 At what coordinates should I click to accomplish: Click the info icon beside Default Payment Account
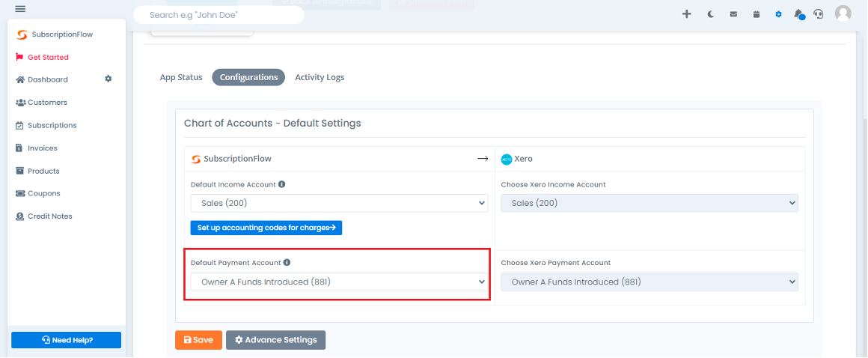pyautogui.click(x=287, y=263)
